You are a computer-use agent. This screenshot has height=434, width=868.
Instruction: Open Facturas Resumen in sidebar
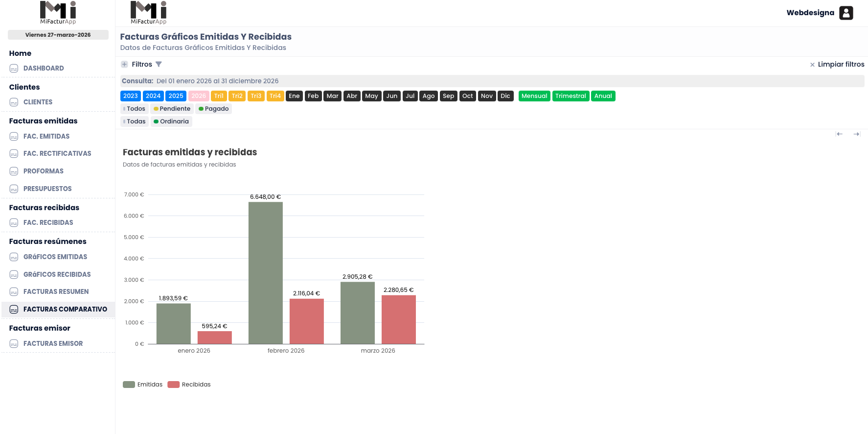point(56,292)
